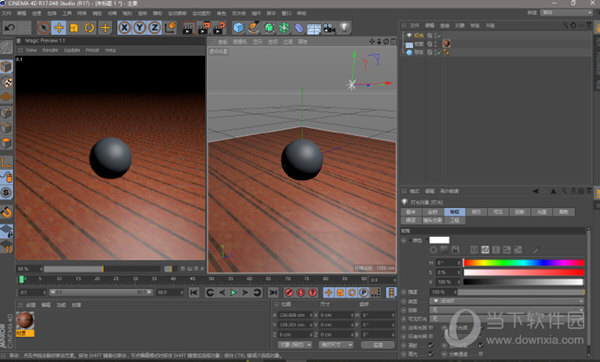Open the Camera object icon
The height and width of the screenshot is (362, 600).
click(x=329, y=28)
